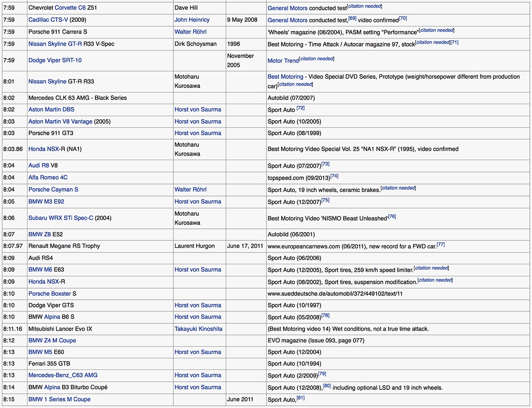Open the Mercedes-Benz_C63 AMG link
Image resolution: width=532 pixels, height=408 pixels.
(63, 375)
